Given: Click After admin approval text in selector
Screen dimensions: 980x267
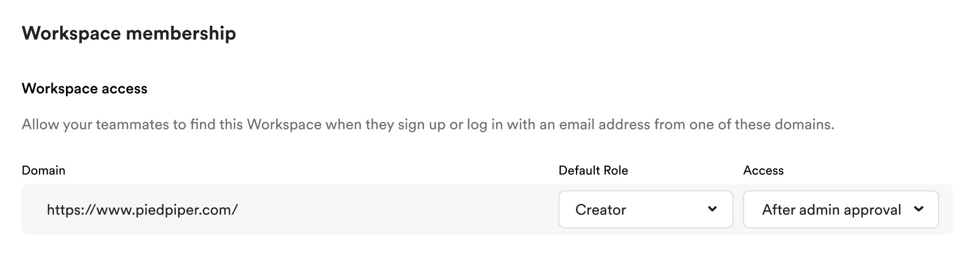Looking at the screenshot, I should pyautogui.click(x=832, y=210).
